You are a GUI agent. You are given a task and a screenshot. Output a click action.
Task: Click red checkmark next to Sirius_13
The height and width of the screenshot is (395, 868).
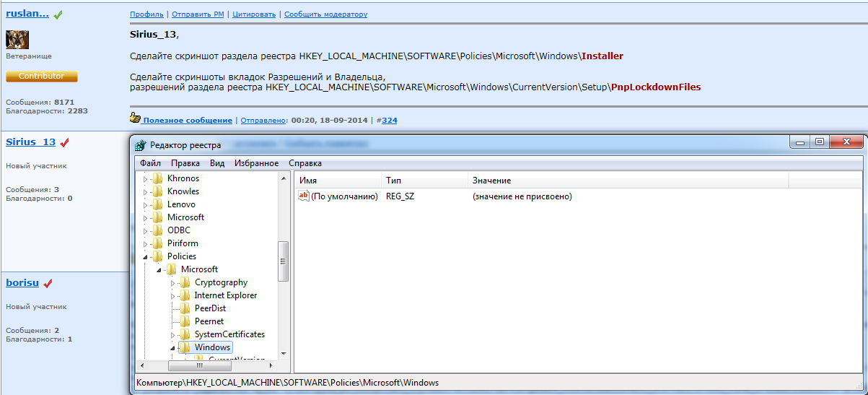pos(64,143)
